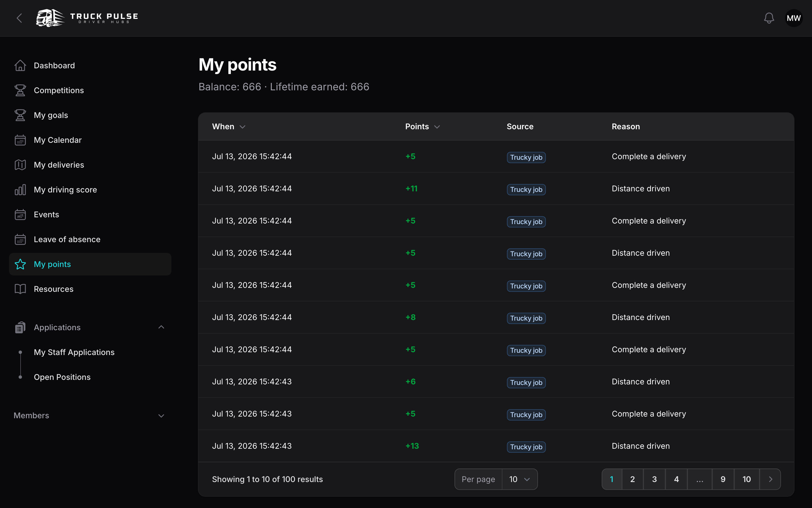Click the Dashboard house icon
This screenshot has width=812, height=508.
[x=20, y=65]
